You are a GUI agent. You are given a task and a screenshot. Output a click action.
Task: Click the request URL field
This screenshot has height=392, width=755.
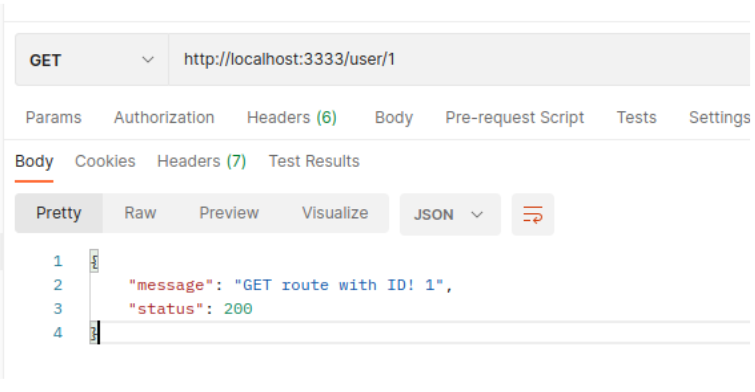coord(459,60)
